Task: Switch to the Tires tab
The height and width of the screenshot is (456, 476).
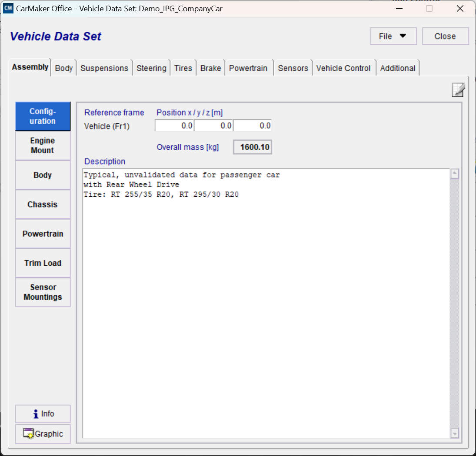Action: coord(183,68)
